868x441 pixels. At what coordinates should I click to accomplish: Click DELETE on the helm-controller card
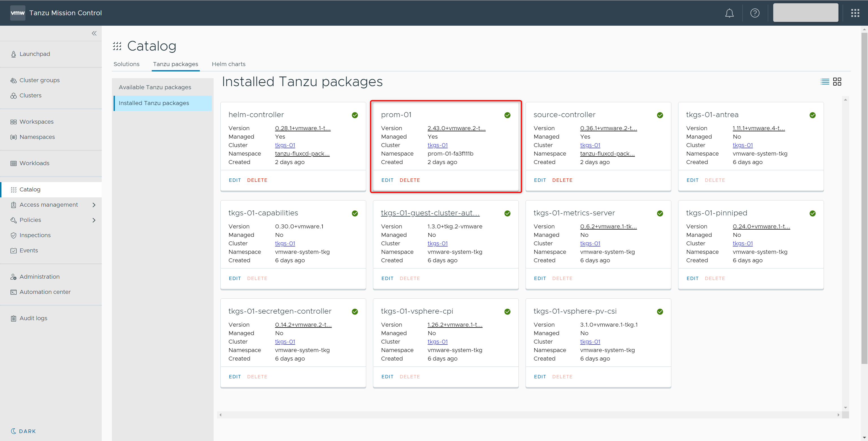257,180
